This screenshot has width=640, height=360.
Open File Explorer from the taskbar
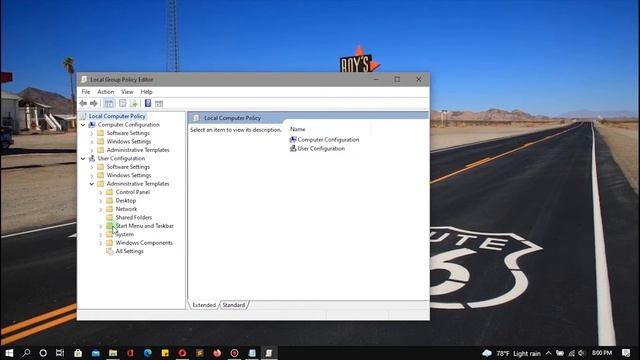(113, 353)
